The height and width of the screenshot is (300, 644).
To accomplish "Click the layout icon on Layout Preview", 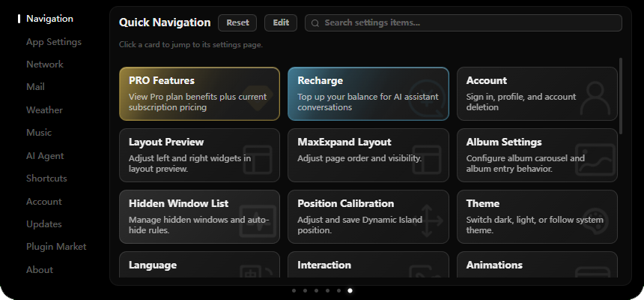I will coord(258,159).
